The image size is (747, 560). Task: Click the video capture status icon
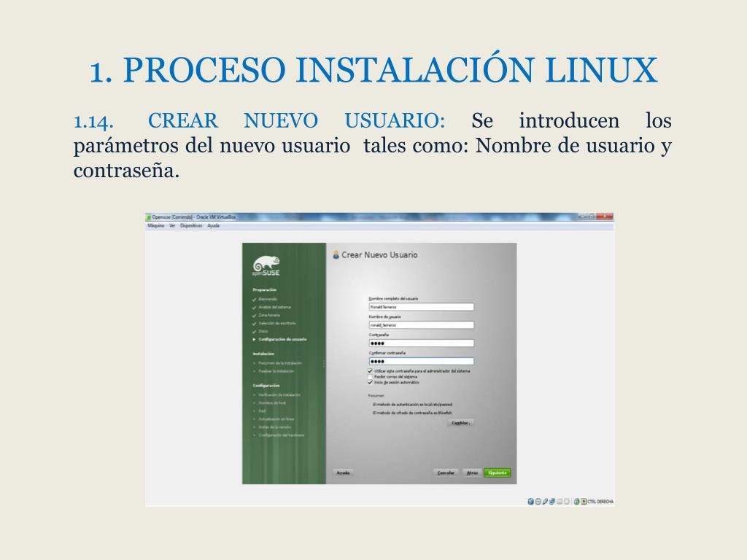pos(567,502)
